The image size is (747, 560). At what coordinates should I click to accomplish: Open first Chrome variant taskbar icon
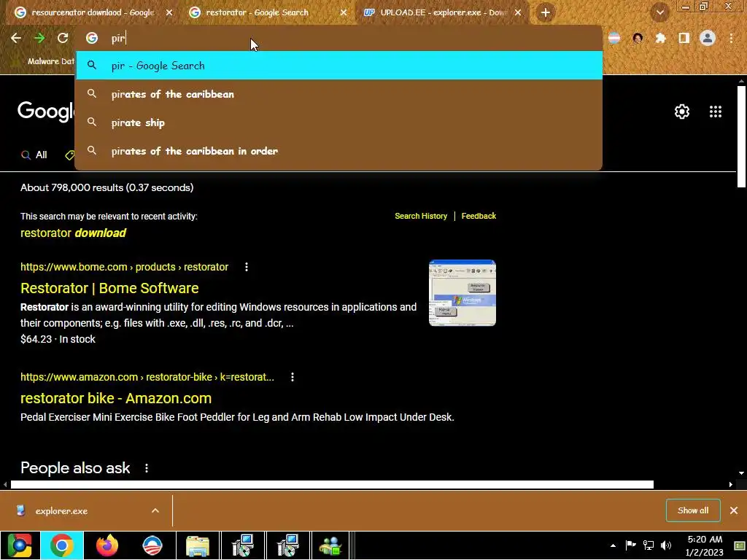coord(20,545)
